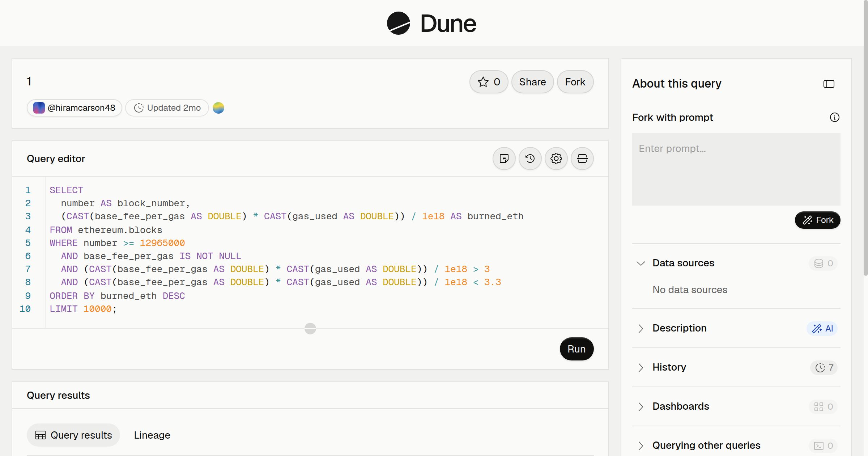Screen dimensions: 868x456
Task: Fork the query from the header
Action: click(x=575, y=82)
